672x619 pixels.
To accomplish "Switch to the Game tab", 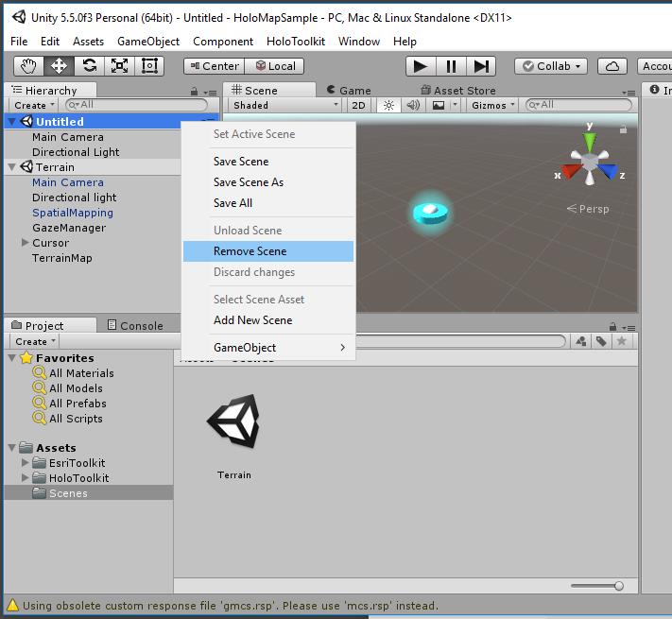I will pos(349,91).
